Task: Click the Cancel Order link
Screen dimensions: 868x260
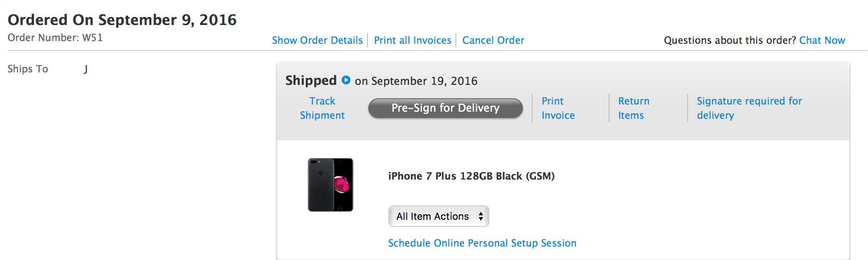Action: pos(493,40)
